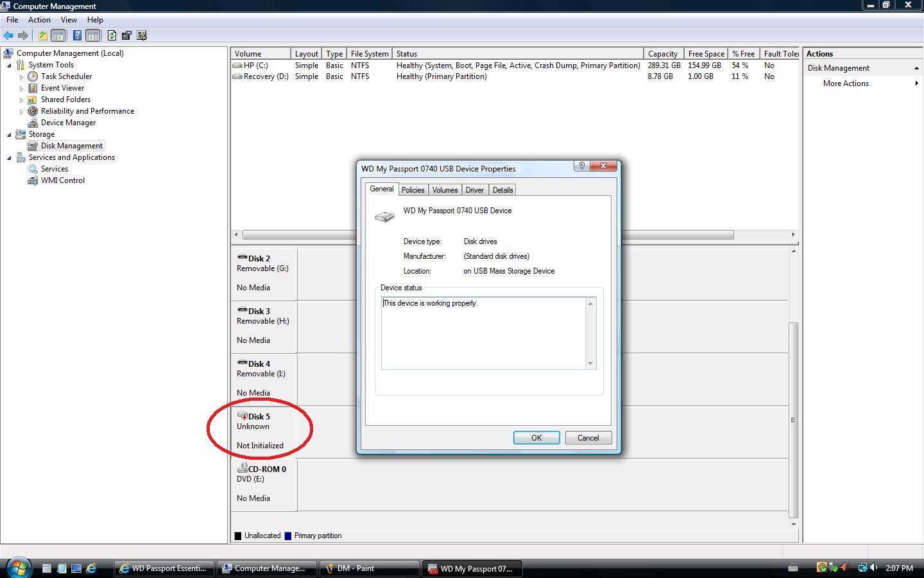924x578 pixels.
Task: Expand the Shared Folders tree node
Action: (x=21, y=100)
